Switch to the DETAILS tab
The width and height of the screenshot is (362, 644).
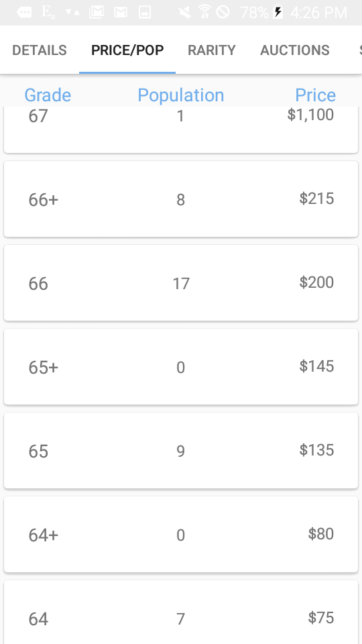(40, 50)
